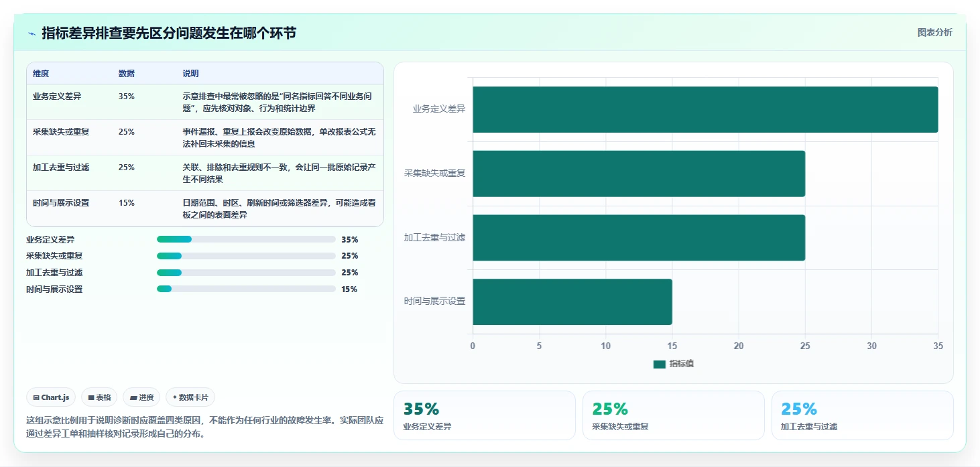Click the lightning icon beside the page heading
980x467 pixels.
32,34
